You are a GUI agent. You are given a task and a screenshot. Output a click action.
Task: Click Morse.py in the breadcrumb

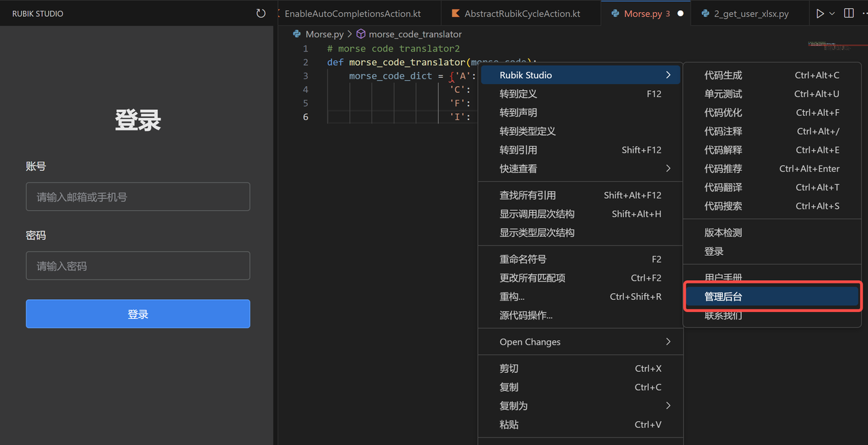pos(324,34)
